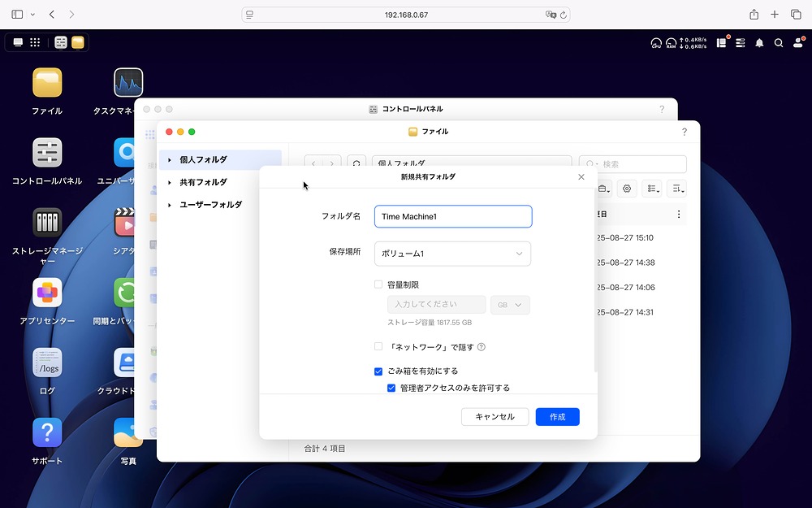The height and width of the screenshot is (508, 812).
Task: Click the 作成 button to create the folder
Action: point(557,416)
